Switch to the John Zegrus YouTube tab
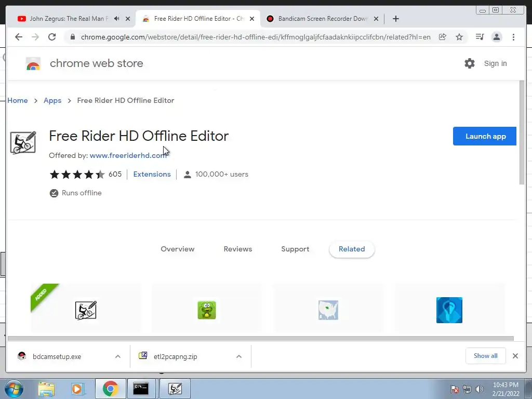The width and height of the screenshot is (532, 399). pos(69,19)
